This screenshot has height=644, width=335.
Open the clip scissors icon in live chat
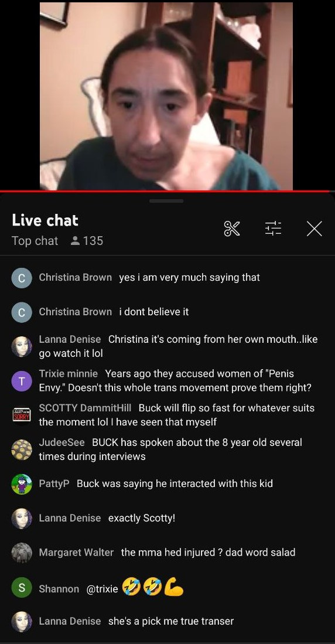point(232,229)
